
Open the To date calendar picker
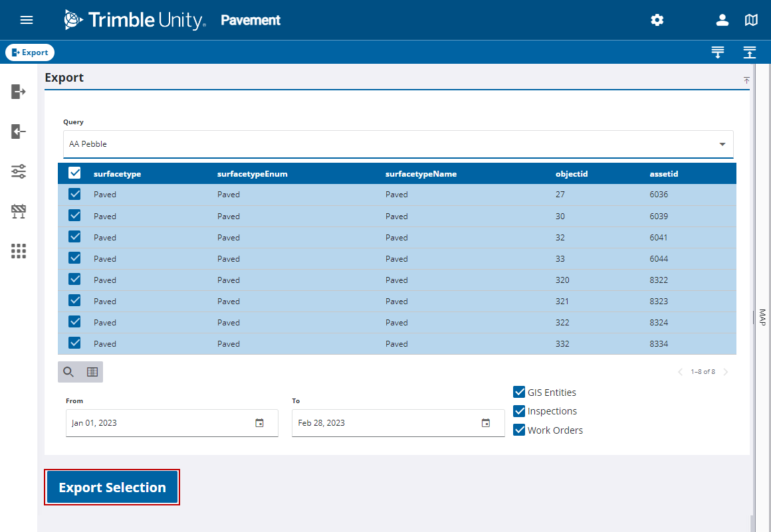click(486, 423)
